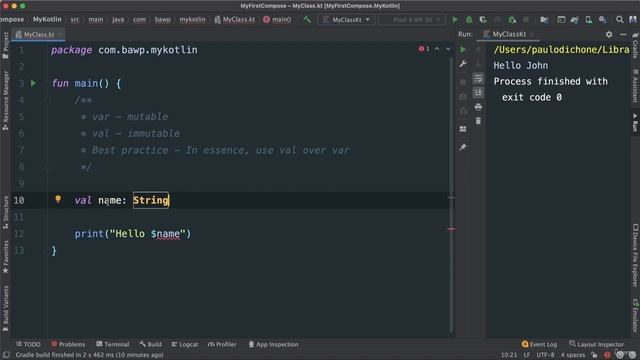Open the UTF-8 encoding selector

545,355
